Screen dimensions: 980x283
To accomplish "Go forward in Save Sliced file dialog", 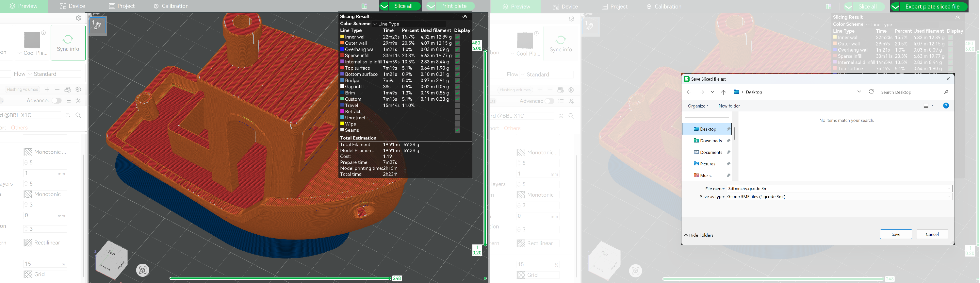I will 702,92.
